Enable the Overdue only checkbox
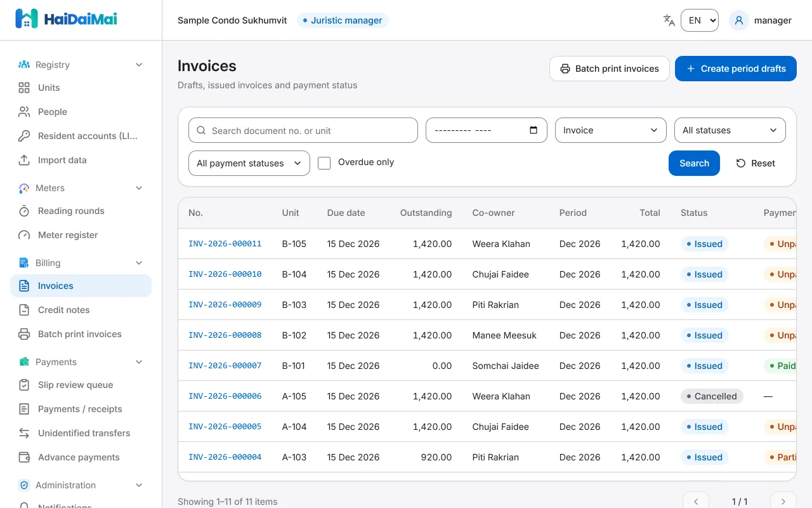 point(324,163)
